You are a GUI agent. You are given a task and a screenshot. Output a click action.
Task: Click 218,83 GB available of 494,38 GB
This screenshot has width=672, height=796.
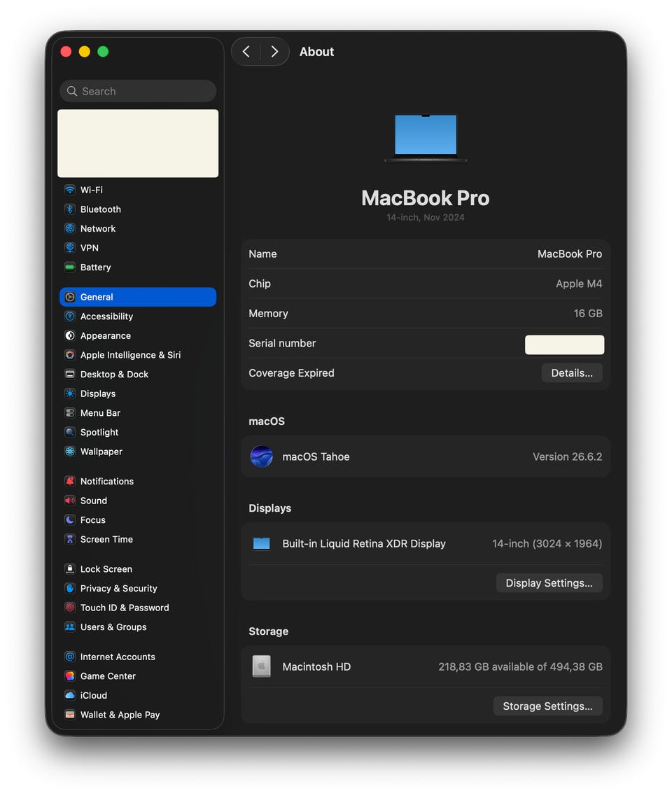520,667
